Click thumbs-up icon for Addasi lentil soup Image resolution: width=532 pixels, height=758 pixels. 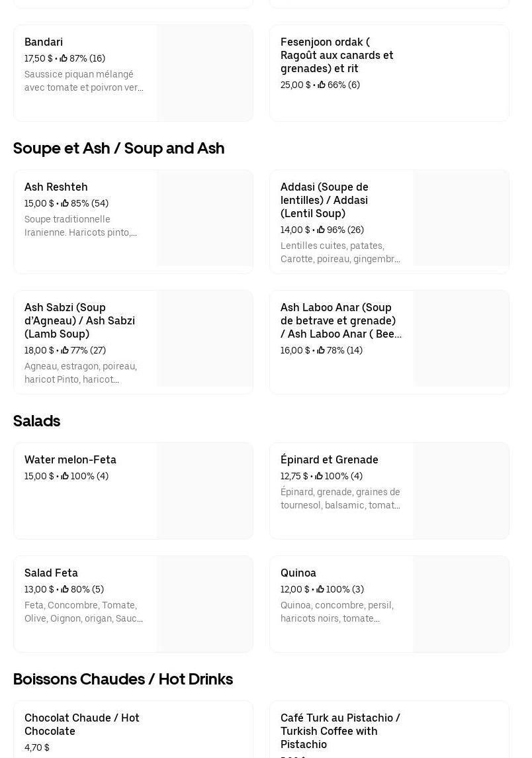tap(321, 230)
